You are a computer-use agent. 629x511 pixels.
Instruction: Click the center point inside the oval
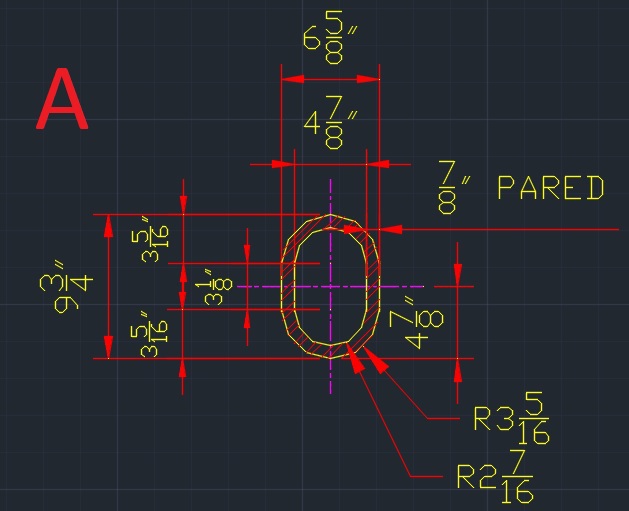pos(331,286)
